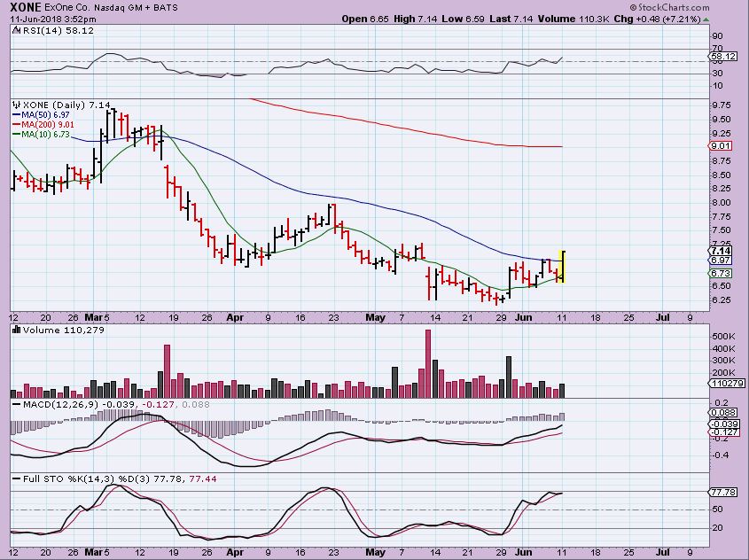Click the blue MA(50) legend line swatch
Image resolution: width=749 pixels, height=560 pixels.
click(16, 115)
